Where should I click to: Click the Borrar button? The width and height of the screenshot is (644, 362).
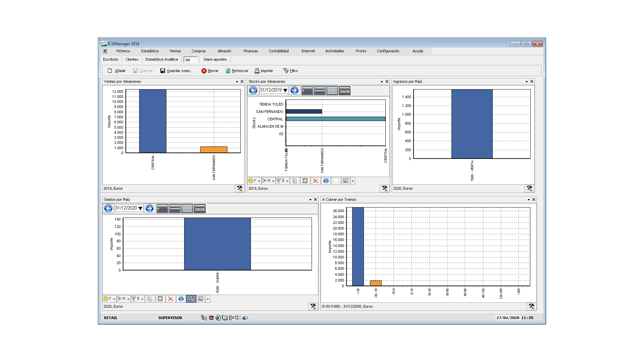(210, 71)
